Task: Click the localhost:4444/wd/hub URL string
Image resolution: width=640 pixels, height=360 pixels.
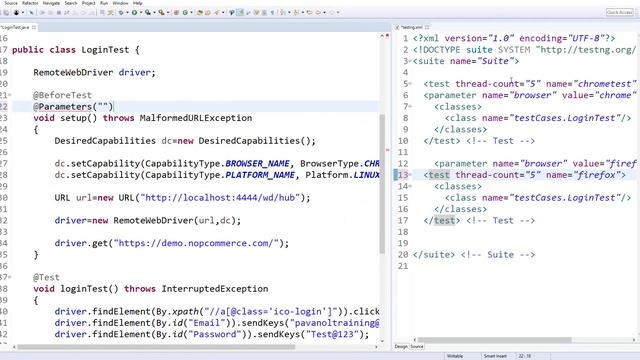Action: pyautogui.click(x=220, y=198)
